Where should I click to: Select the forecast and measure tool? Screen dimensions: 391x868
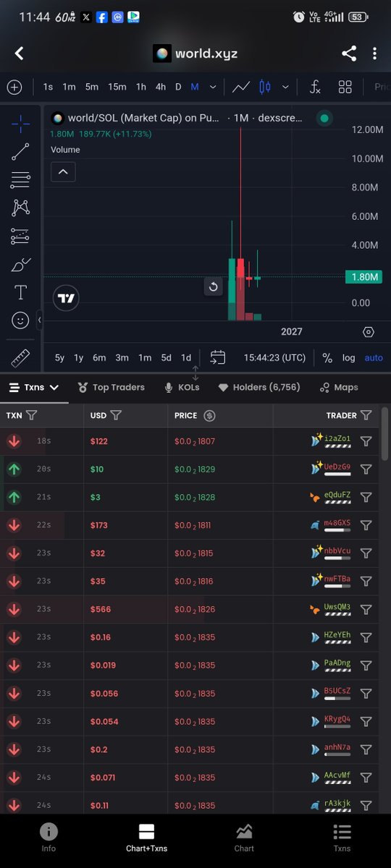20,236
